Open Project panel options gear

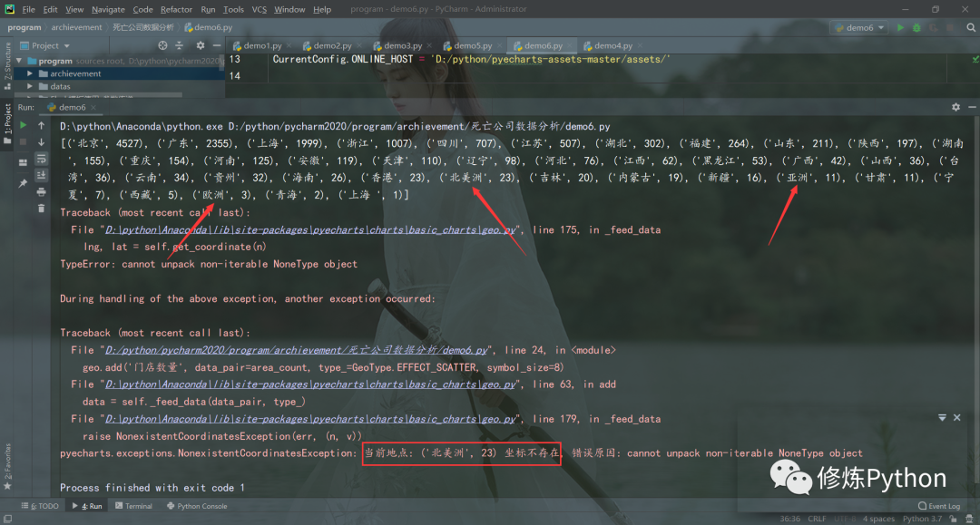[x=200, y=45]
